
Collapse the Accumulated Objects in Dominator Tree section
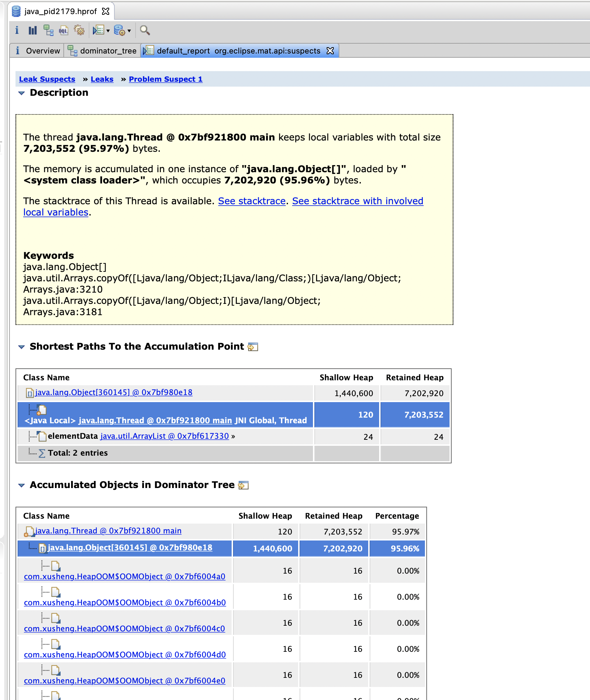click(x=21, y=485)
